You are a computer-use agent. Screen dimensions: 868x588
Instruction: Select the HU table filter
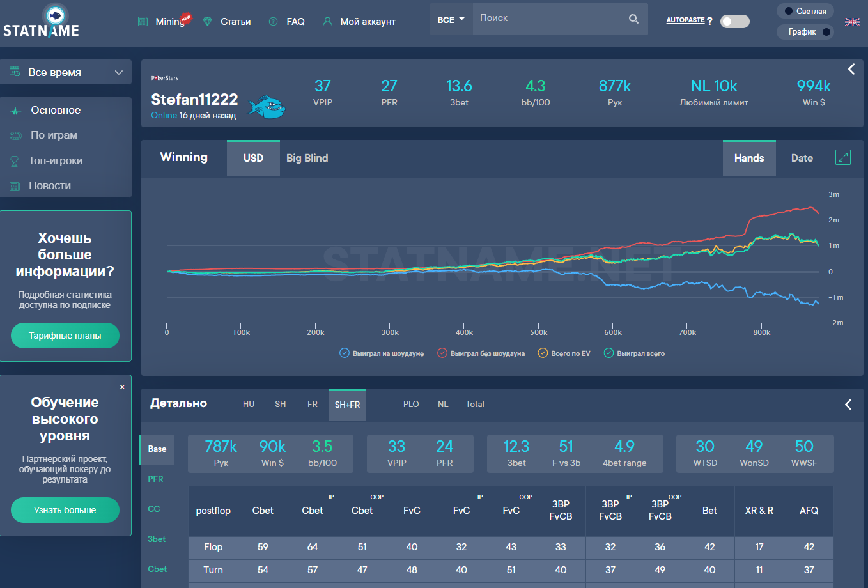click(x=249, y=404)
